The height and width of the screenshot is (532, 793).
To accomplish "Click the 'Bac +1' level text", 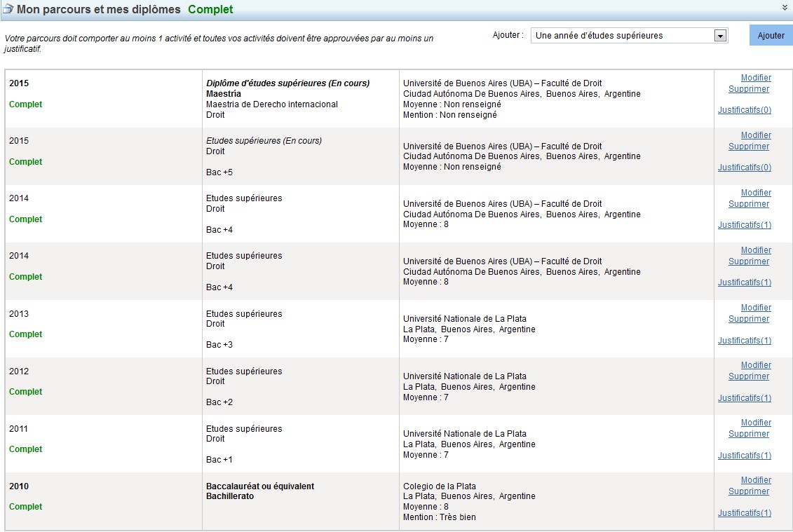I will tap(219, 460).
